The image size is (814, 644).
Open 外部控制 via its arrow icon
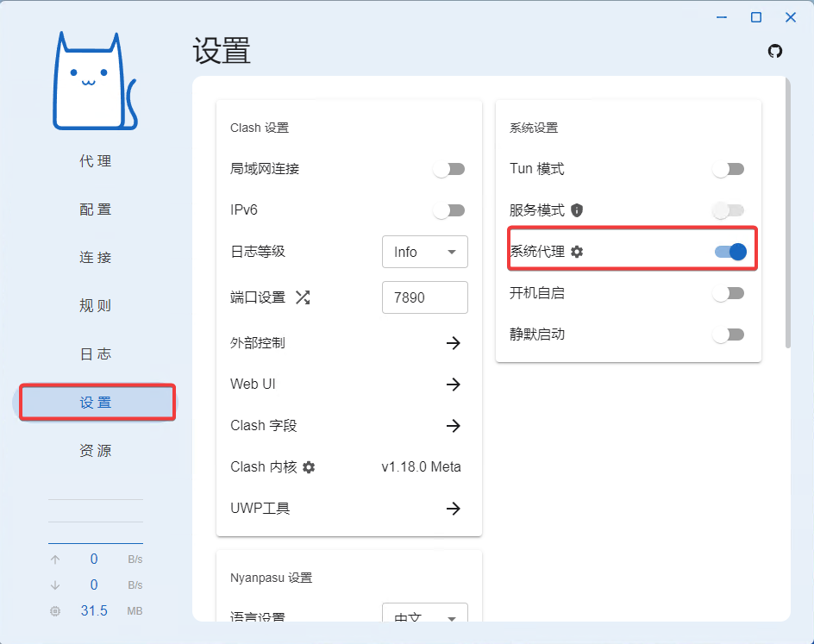point(453,343)
